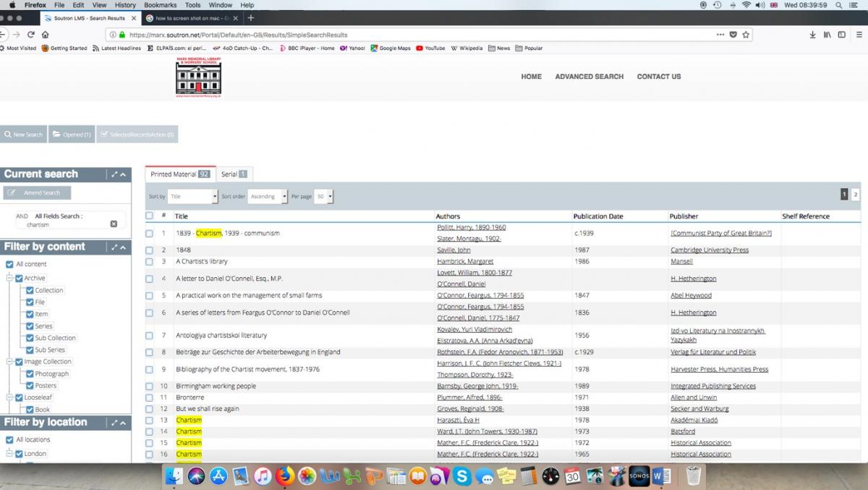Click the Firefox home icon
This screenshot has width=868, height=490.
[x=46, y=34]
